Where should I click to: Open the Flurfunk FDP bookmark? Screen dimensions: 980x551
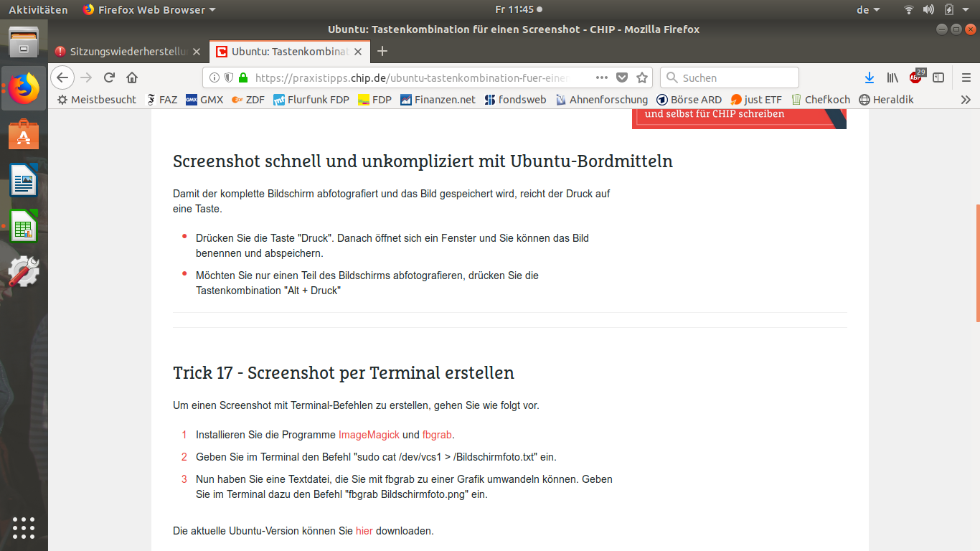point(311,100)
